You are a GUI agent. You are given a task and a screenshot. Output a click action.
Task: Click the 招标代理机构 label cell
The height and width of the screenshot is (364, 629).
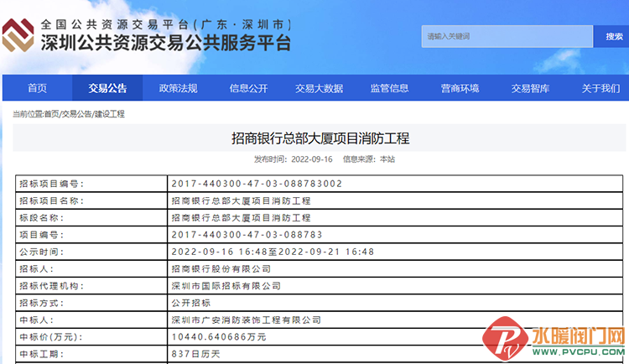pyautogui.click(x=91, y=286)
